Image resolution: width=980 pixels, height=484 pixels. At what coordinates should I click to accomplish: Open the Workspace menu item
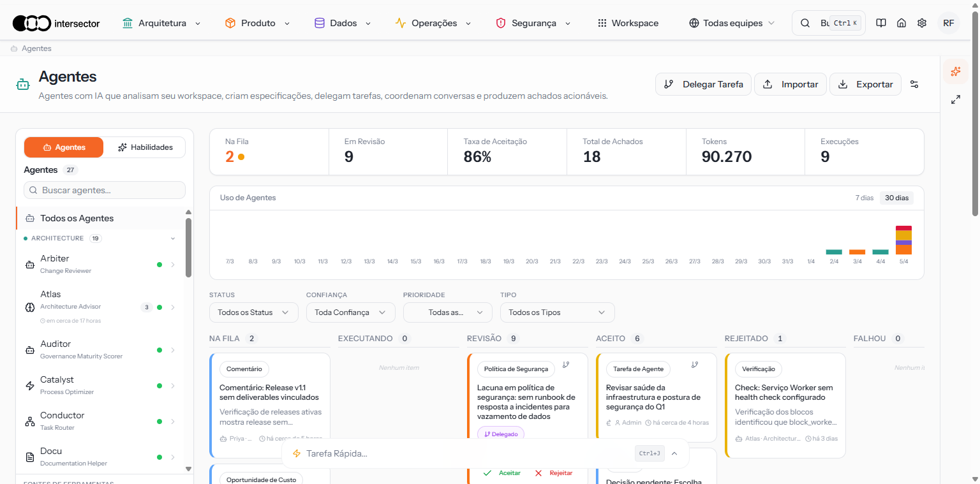628,23
